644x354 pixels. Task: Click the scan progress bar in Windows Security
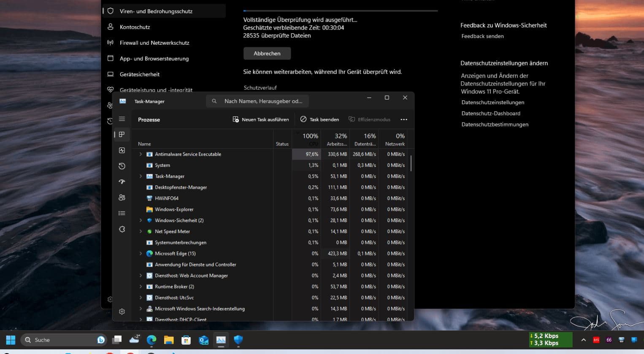[x=341, y=11]
